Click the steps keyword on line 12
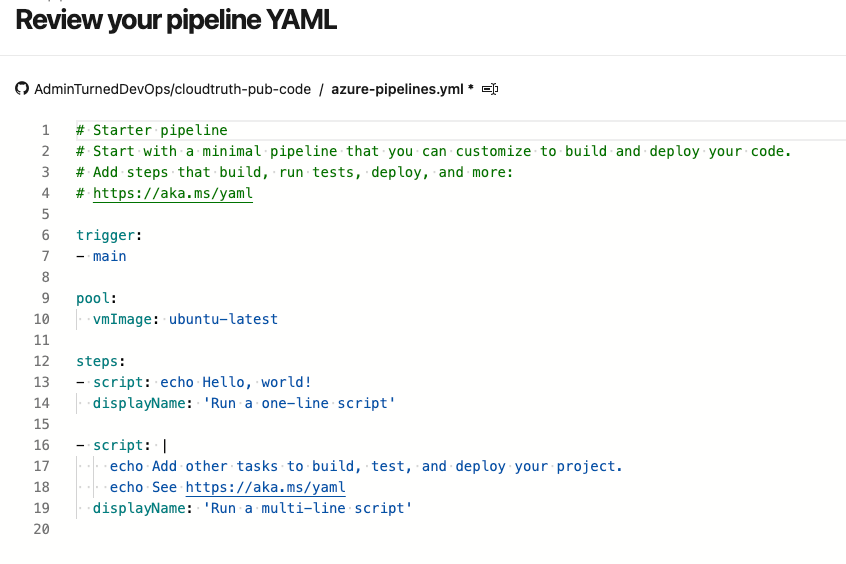This screenshot has width=846, height=564. coord(97,362)
